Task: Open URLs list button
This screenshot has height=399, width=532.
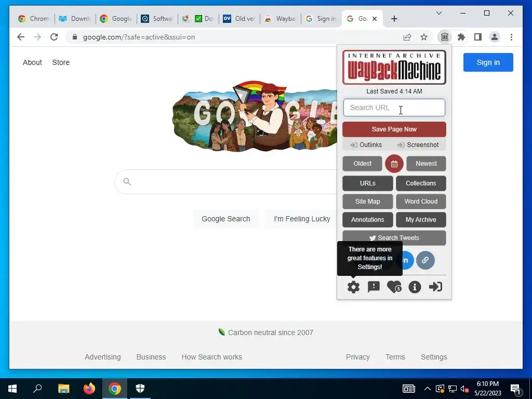Action: [367, 183]
